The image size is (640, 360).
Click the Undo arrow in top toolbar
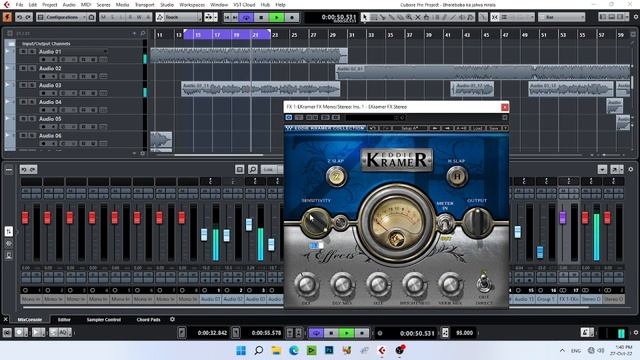pyautogui.click(x=20, y=18)
